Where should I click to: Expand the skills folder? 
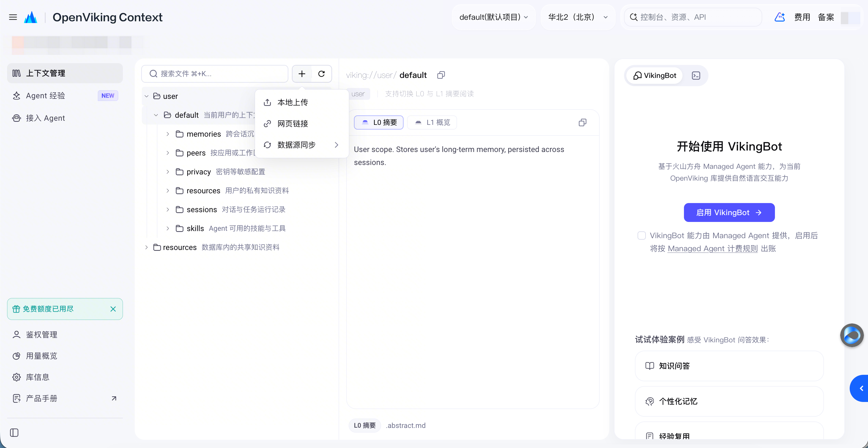[168, 228]
